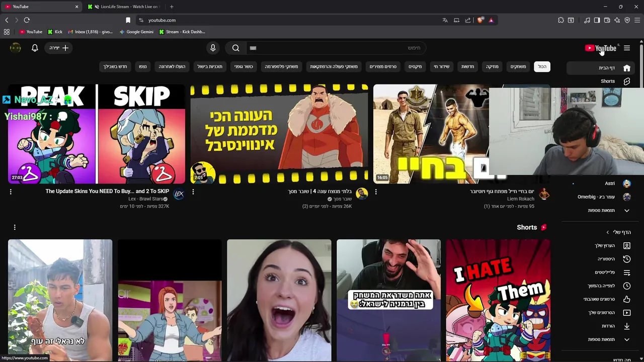Open the PEAK / SKIP Brawl Stars thumbnail

(x=97, y=134)
